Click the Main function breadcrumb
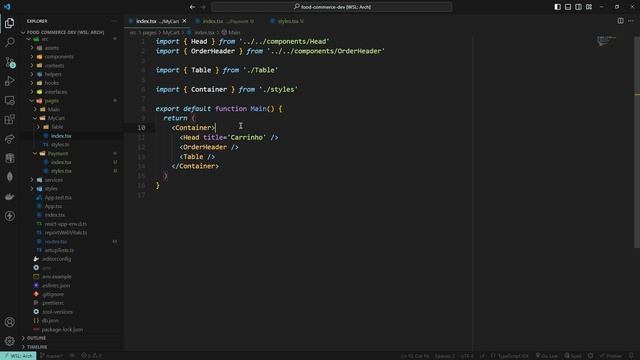Viewport: 640px width, 360px height. tap(231, 32)
